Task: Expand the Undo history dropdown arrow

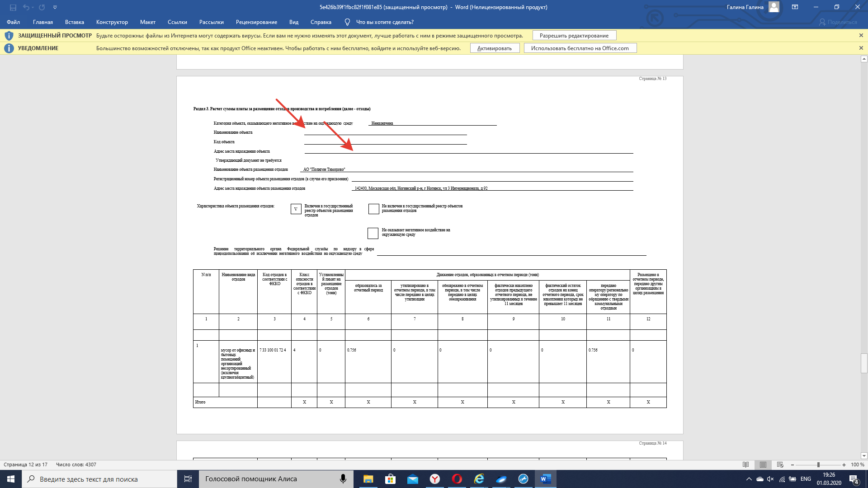Action: coord(33,7)
